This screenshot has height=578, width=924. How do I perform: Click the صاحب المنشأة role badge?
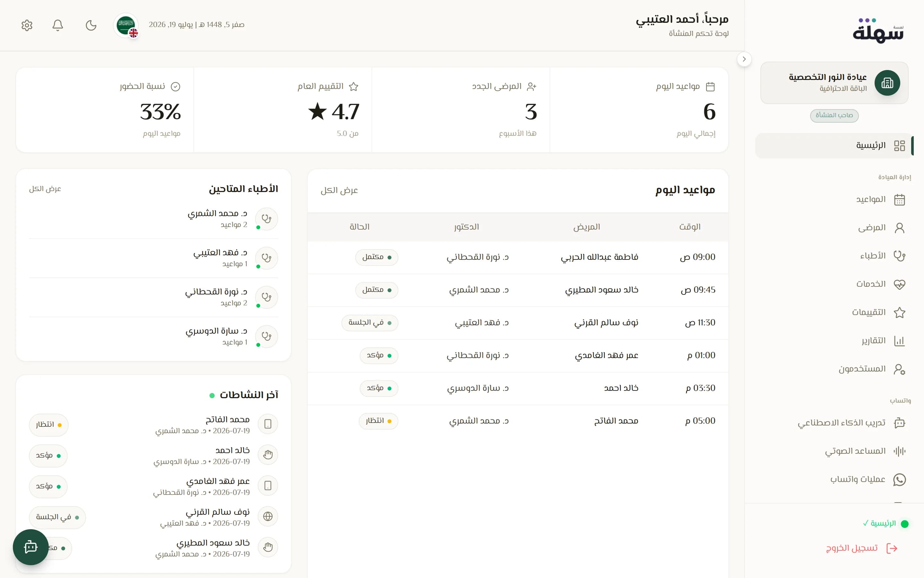834,116
